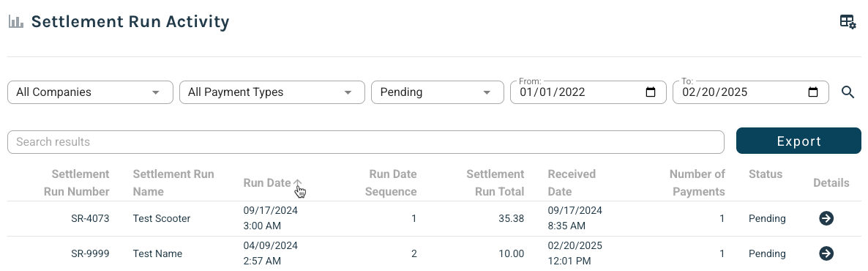Open calendar picker in From date
This screenshot has height=271, width=868.
tap(651, 92)
